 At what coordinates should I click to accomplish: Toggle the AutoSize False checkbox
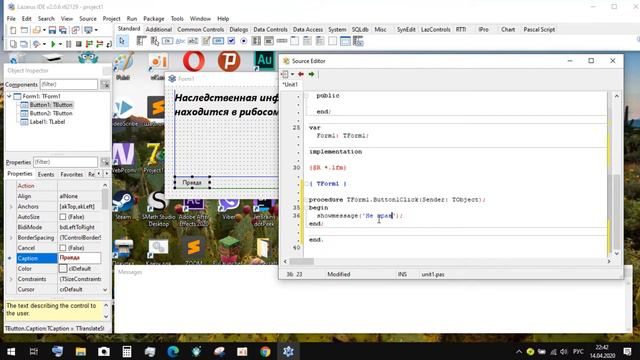(x=63, y=217)
